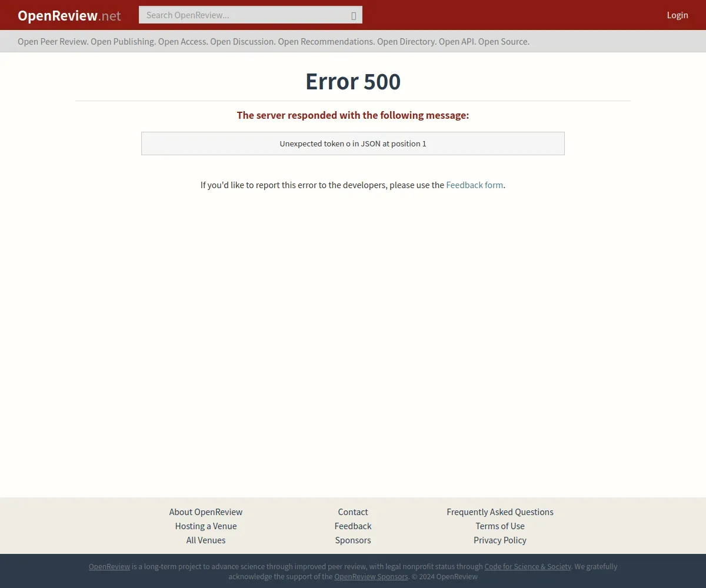Select the 'Unexpected token o in JSON' message
The width and height of the screenshot is (706, 588).
(x=353, y=143)
